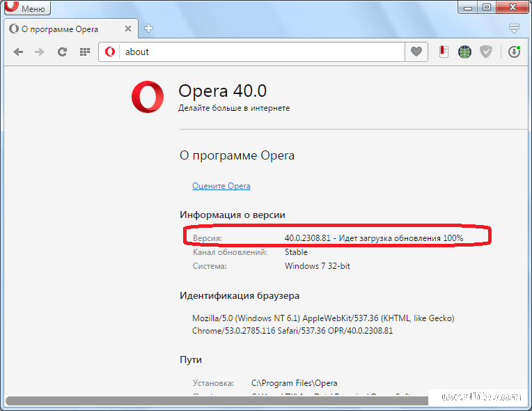532x411 pixels.
Task: Click the path 'C:\Program Files\Opera'
Action: click(x=295, y=383)
